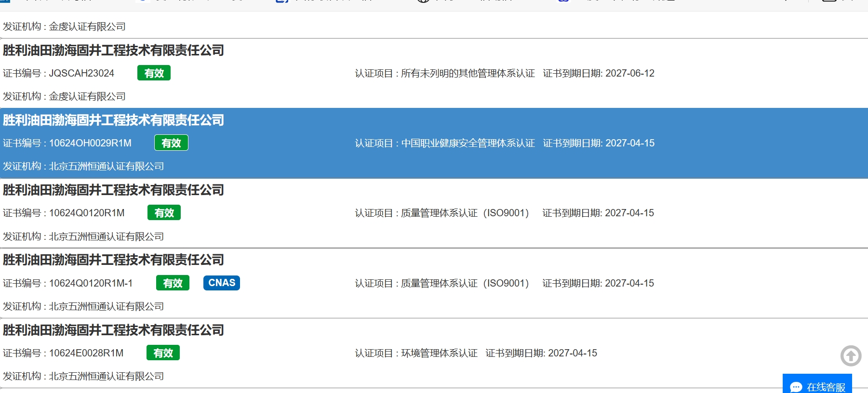
Task: Click expiry date 2027-06-12
Action: [x=630, y=73]
